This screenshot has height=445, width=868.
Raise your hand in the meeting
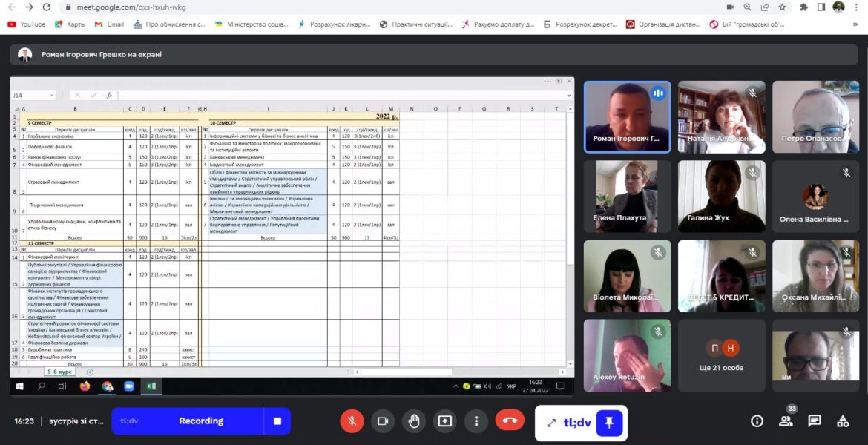(414, 421)
